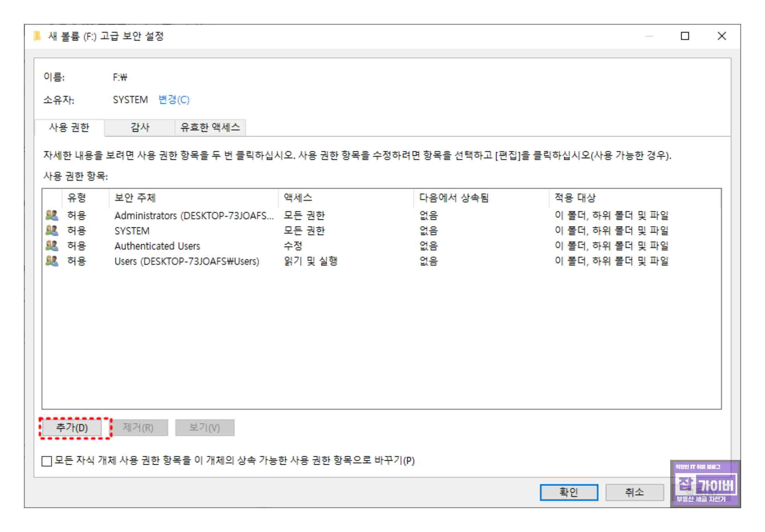Click the 변경(C) owner link
The width and height of the screenshot is (765, 532).
[174, 100]
